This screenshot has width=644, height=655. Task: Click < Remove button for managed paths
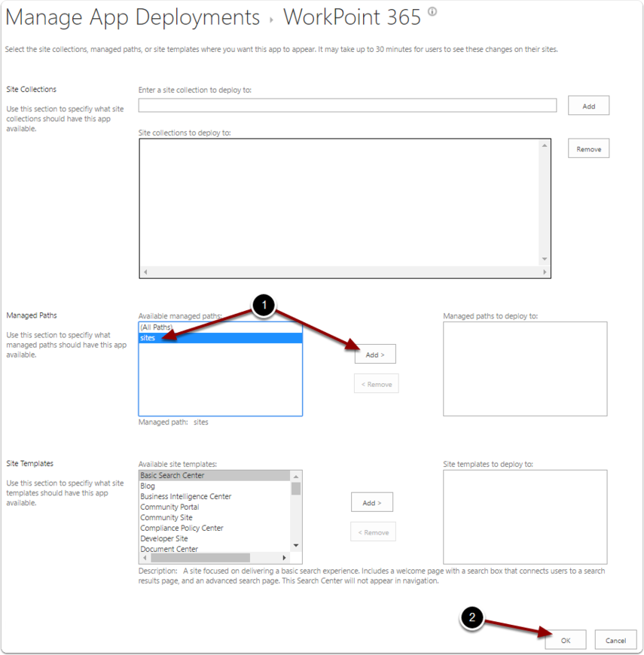click(376, 384)
